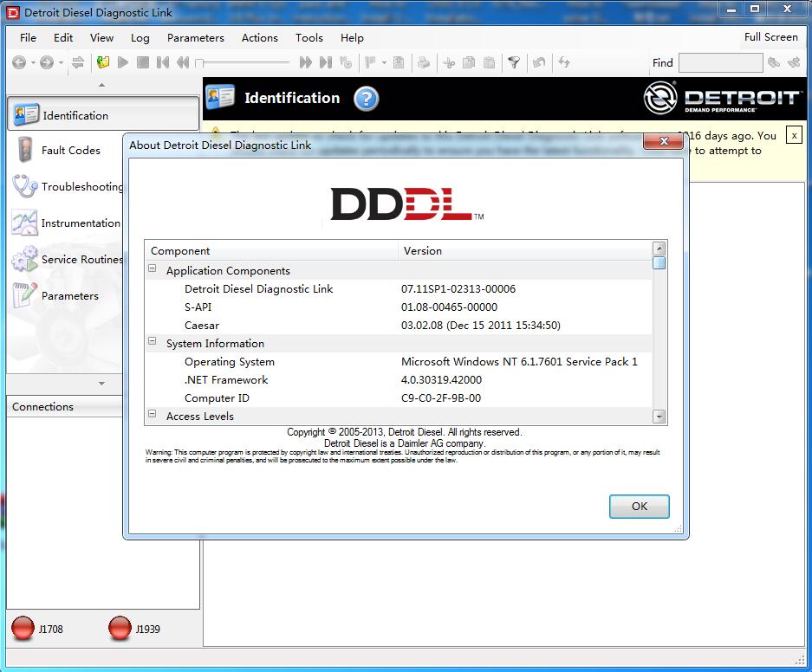This screenshot has height=672, width=812.
Task: Select the Detroit Diesel Diagnostic Link version row
Action: tap(399, 288)
